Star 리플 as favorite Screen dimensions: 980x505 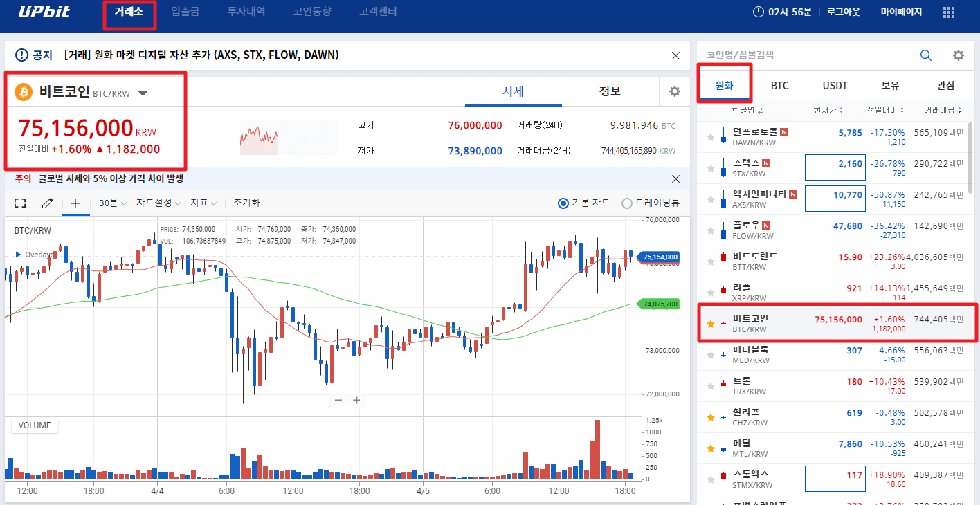coord(710,293)
